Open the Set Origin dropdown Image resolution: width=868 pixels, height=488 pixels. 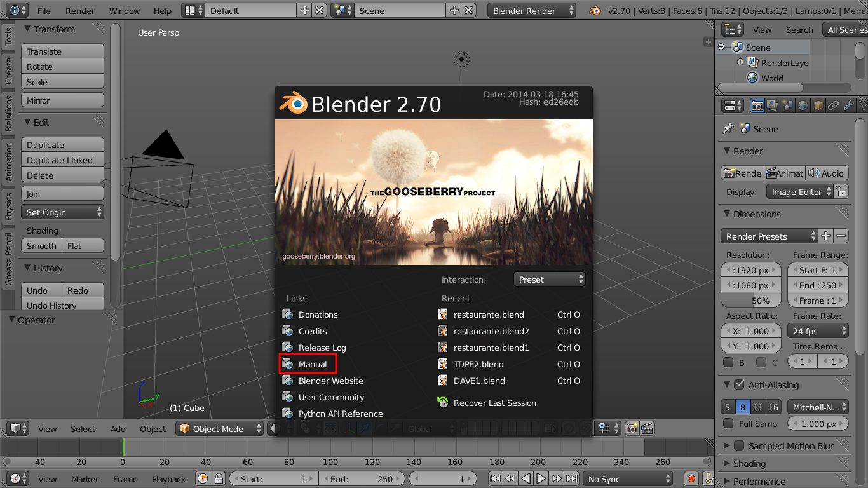click(x=62, y=212)
